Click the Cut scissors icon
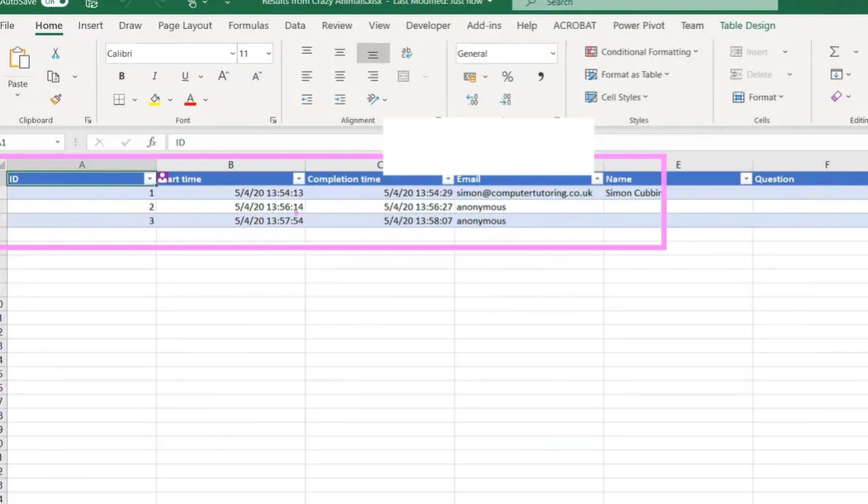Viewport: 868px width, 504px height. tap(55, 54)
